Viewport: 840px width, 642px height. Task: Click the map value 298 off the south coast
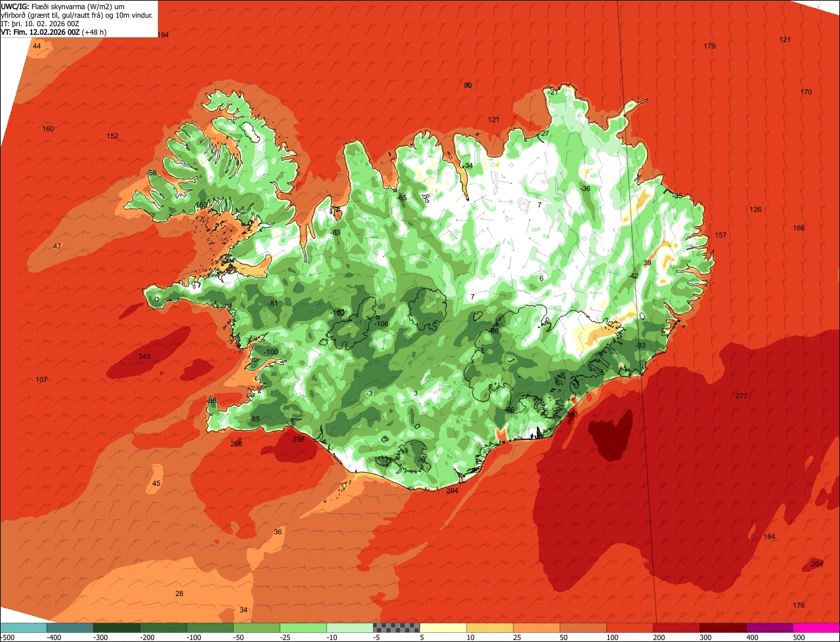pyautogui.click(x=299, y=439)
